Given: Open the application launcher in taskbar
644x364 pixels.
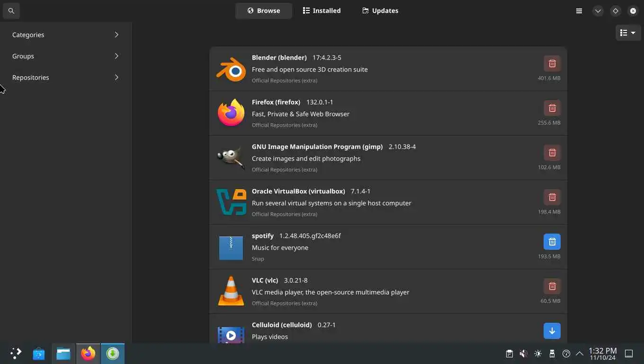Looking at the screenshot, I should pos(16,354).
